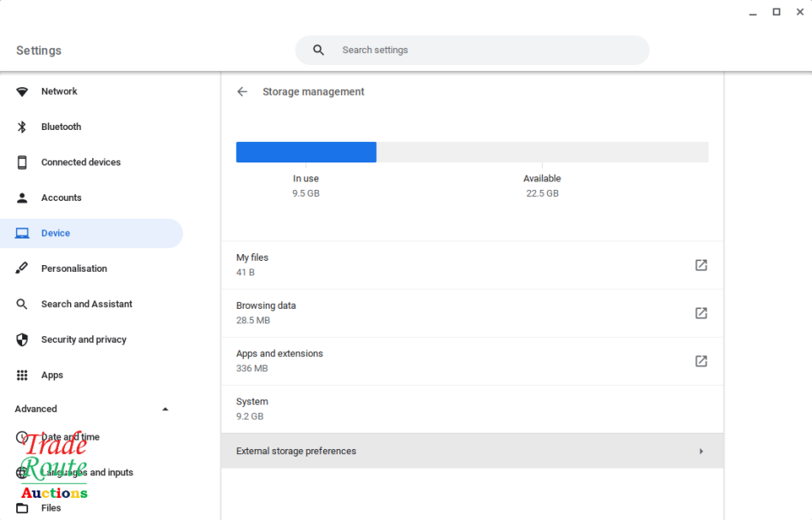This screenshot has height=520, width=812.
Task: Select Device in the sidebar
Action: 55,233
